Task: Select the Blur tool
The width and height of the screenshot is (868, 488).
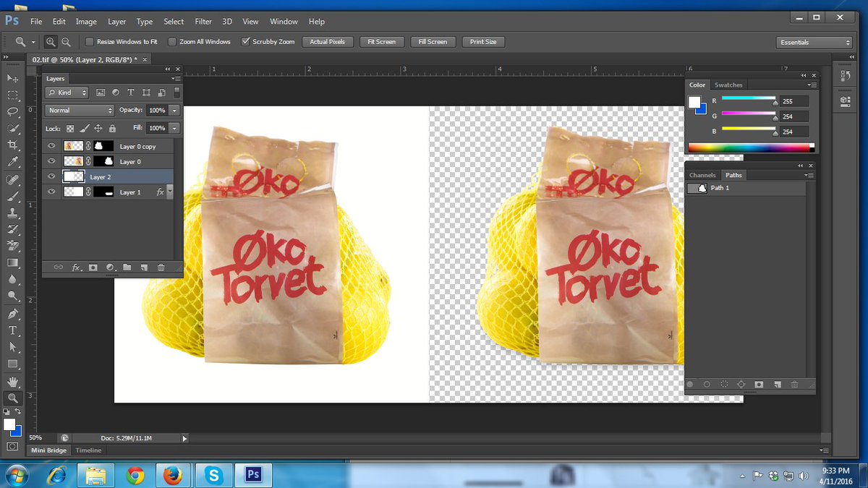Action: click(x=12, y=279)
